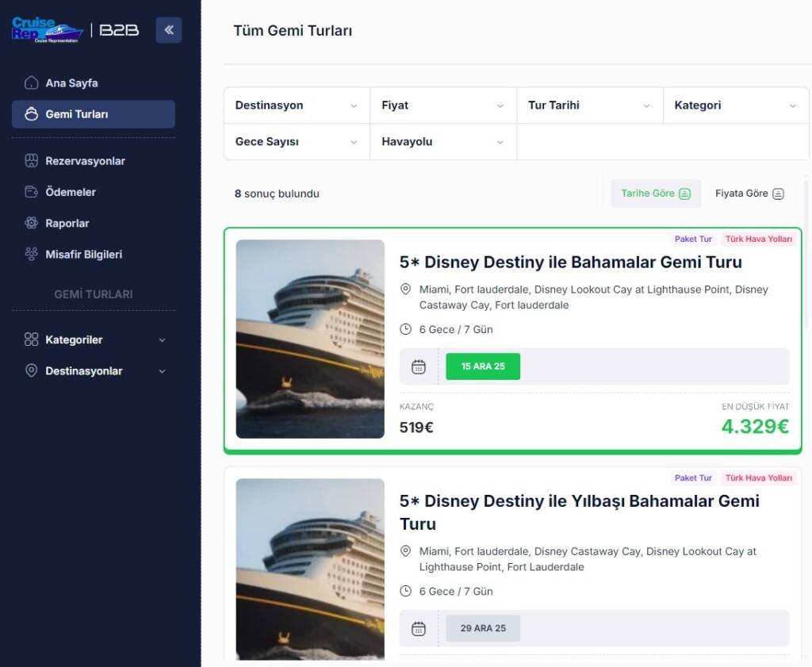This screenshot has width=812, height=667.
Task: Click the CruiseRep B2B logo
Action: [x=75, y=30]
